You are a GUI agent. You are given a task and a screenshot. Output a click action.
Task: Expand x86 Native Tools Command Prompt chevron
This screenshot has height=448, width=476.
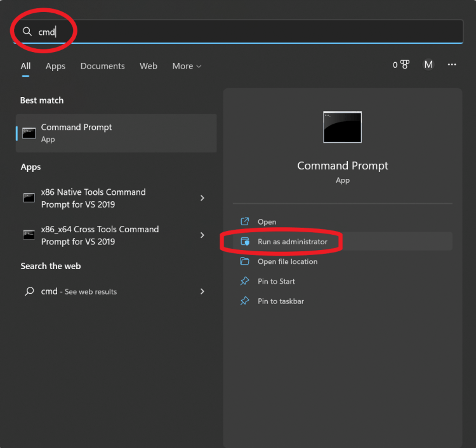(x=202, y=198)
